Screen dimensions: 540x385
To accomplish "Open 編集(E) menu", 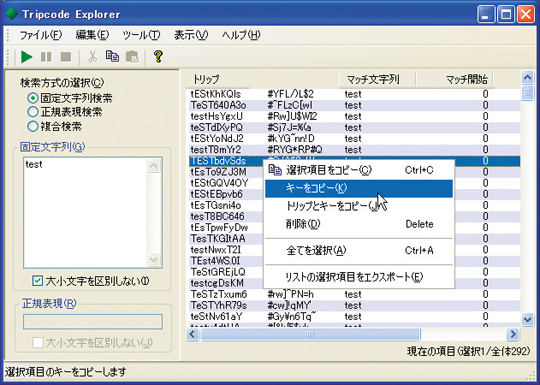I will pyautogui.click(x=92, y=35).
